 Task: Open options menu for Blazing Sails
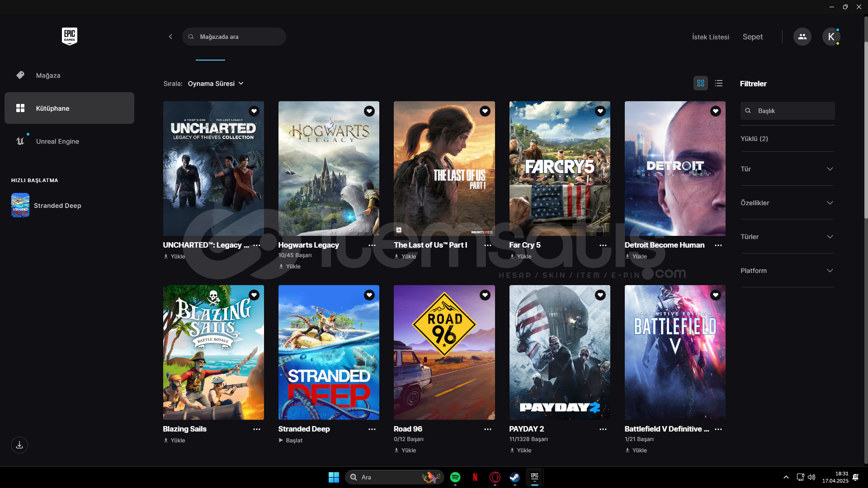tap(257, 429)
